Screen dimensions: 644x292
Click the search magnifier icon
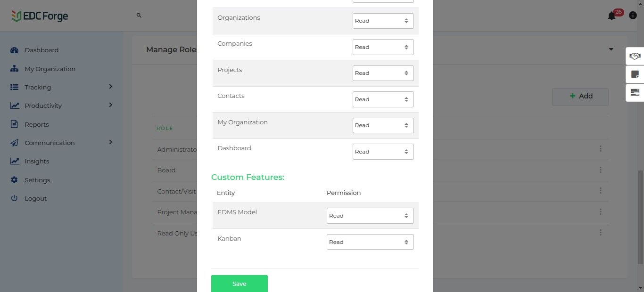tap(139, 16)
